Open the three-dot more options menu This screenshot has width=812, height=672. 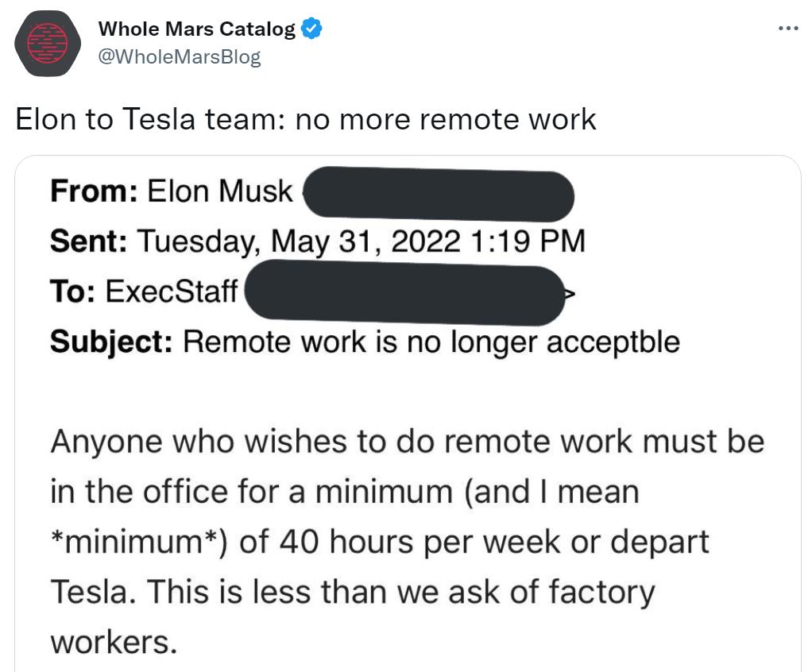(788, 29)
